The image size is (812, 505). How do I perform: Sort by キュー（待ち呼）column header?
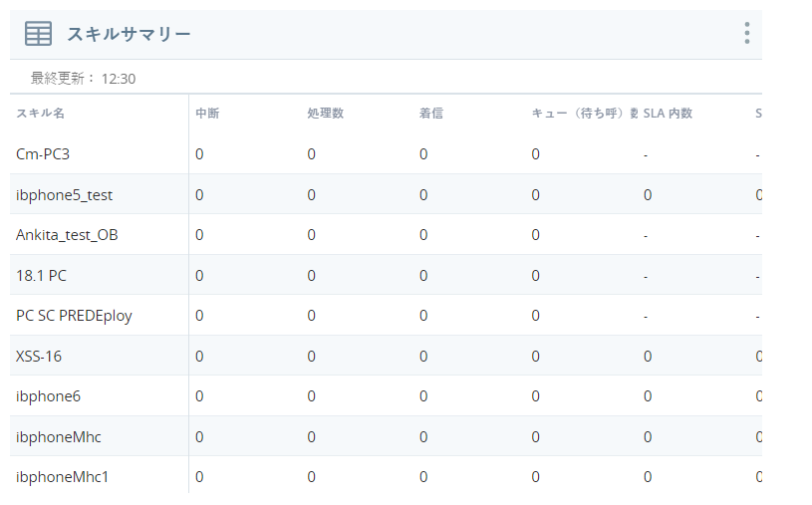tap(584, 113)
